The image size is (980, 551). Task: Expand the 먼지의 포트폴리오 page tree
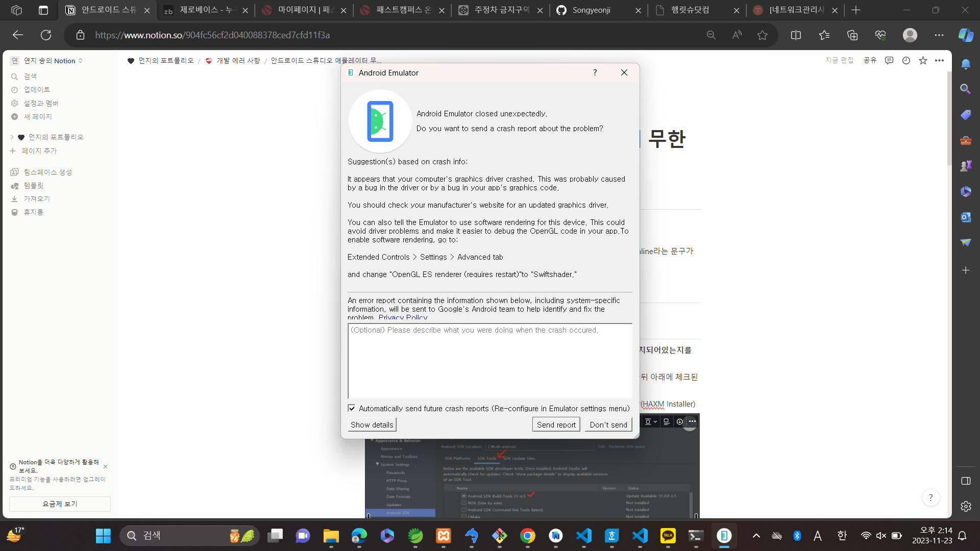click(x=12, y=137)
